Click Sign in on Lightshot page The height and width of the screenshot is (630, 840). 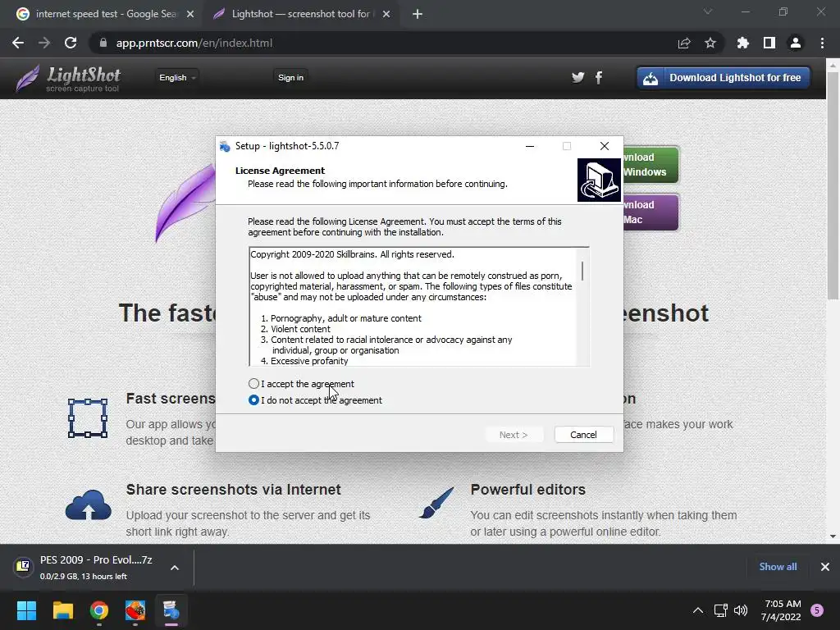coord(291,78)
